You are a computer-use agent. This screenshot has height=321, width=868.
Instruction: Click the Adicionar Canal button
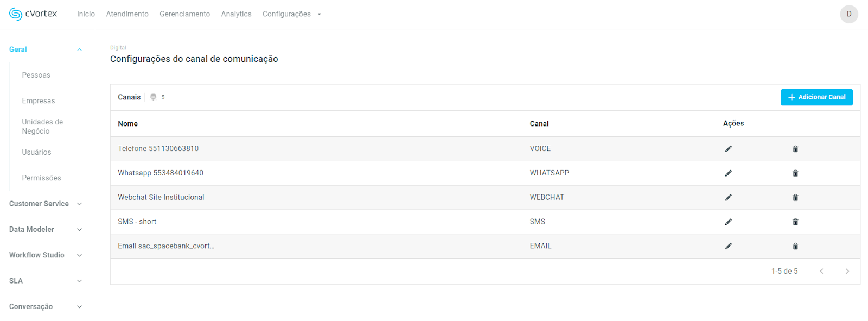click(x=816, y=97)
